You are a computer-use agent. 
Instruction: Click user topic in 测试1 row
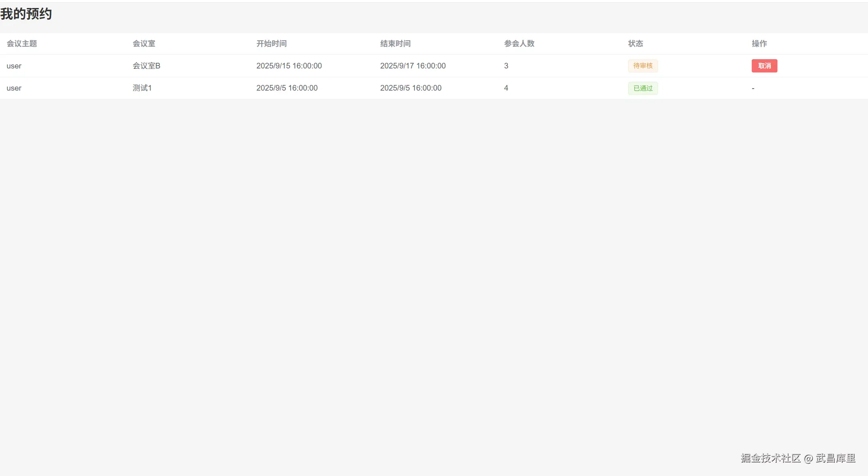(x=14, y=88)
